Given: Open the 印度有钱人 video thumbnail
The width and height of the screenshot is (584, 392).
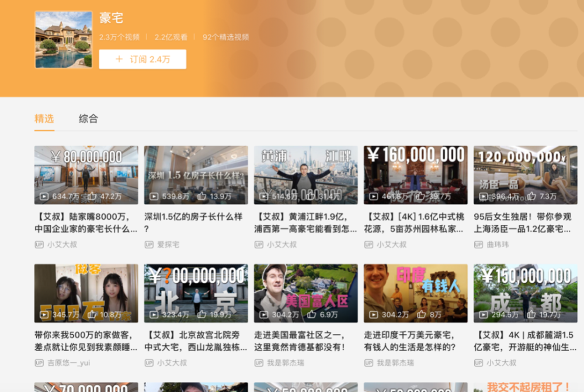Looking at the screenshot, I should coord(416,293).
